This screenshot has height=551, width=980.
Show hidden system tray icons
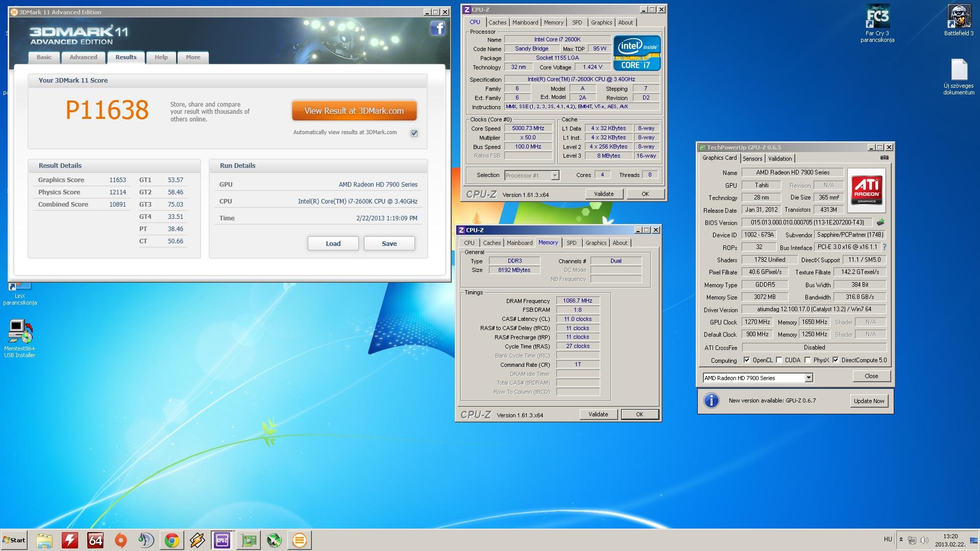[x=901, y=540]
